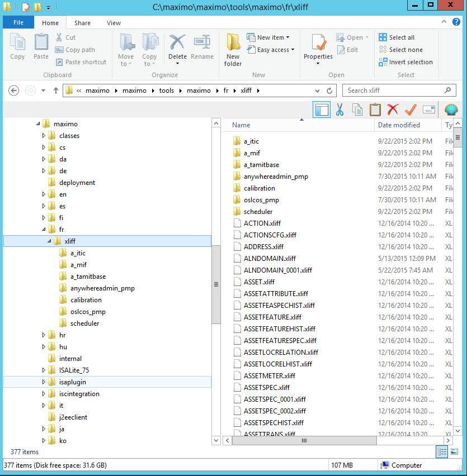This screenshot has height=476, width=467.
Task: Select isaplugin folder in the tree
Action: coord(73,382)
